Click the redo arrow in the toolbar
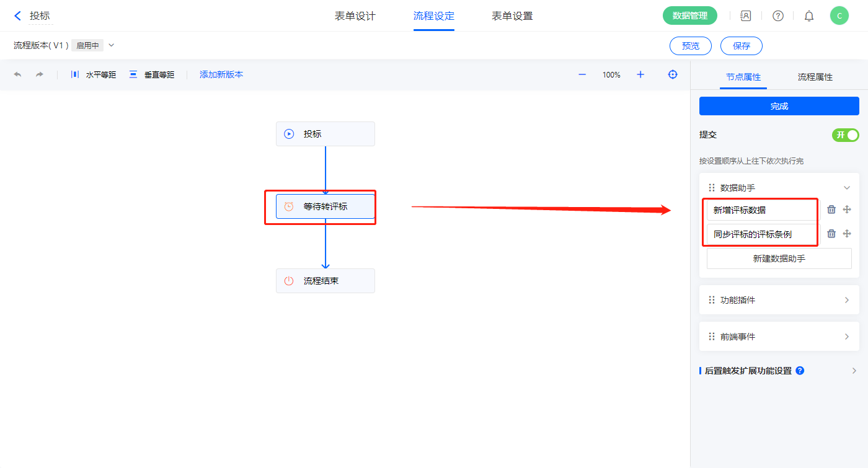The image size is (868, 468). click(x=40, y=74)
